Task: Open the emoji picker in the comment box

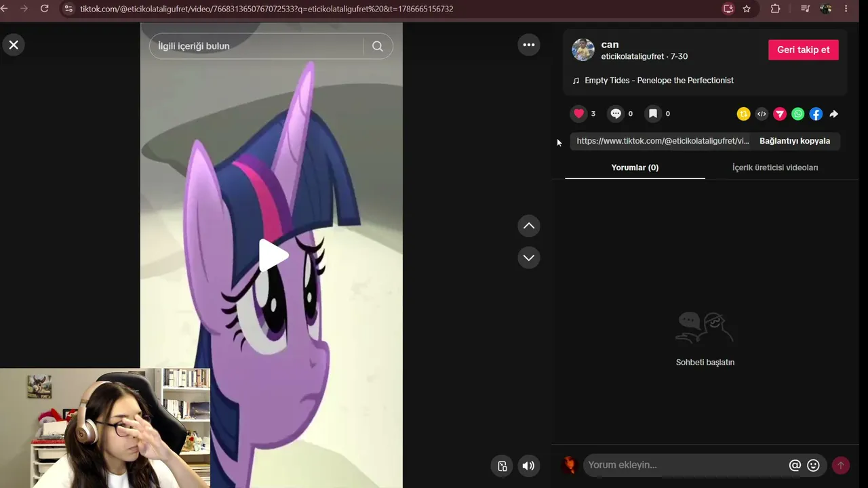Action: click(x=813, y=465)
